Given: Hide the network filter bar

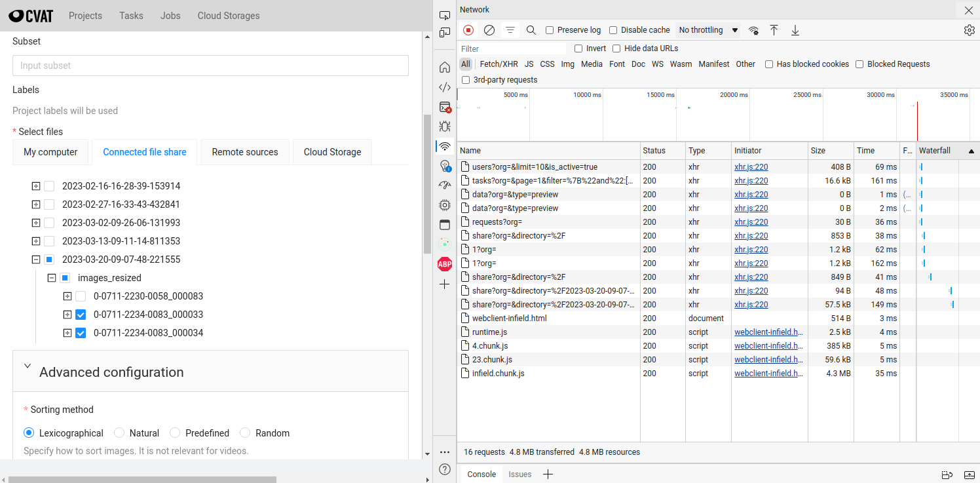Looking at the screenshot, I should click(x=510, y=29).
